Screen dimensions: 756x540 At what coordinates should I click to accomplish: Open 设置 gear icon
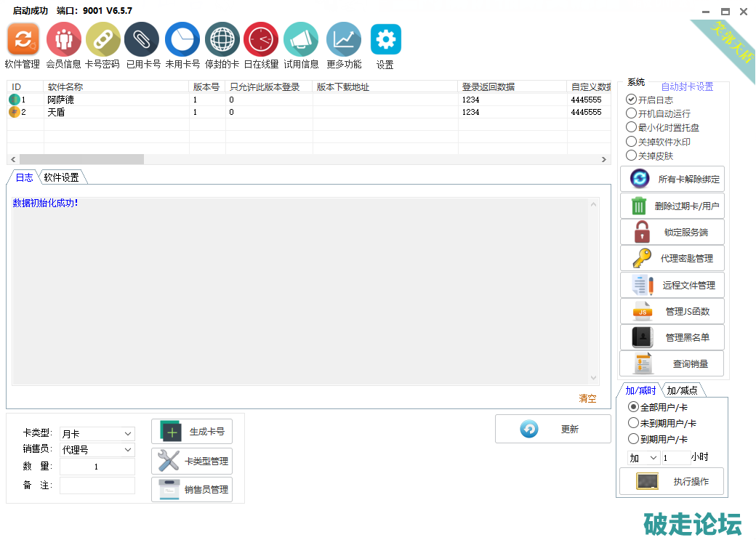(x=385, y=39)
